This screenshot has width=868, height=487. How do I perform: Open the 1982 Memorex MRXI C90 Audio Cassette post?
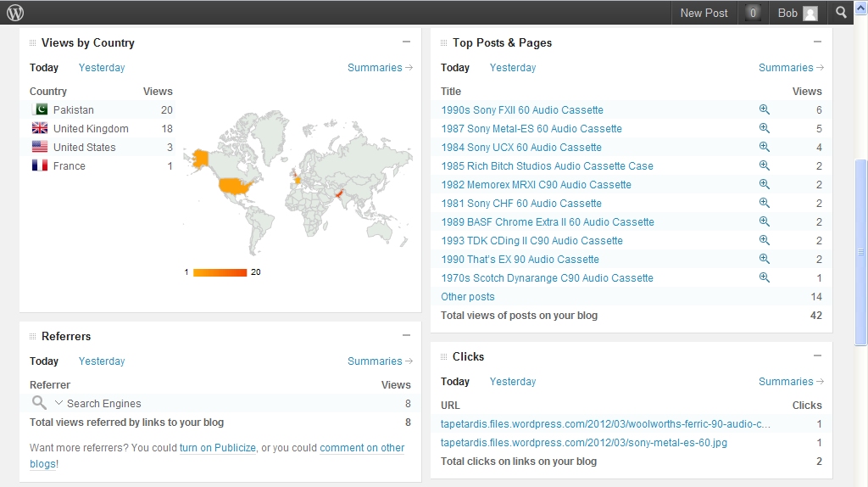pyautogui.click(x=536, y=184)
